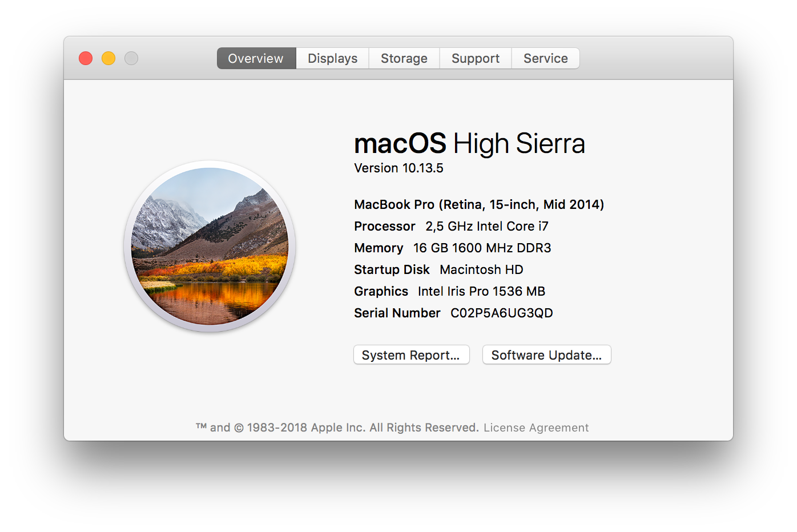Click the Serial Number label
The width and height of the screenshot is (797, 532).
tap(397, 313)
